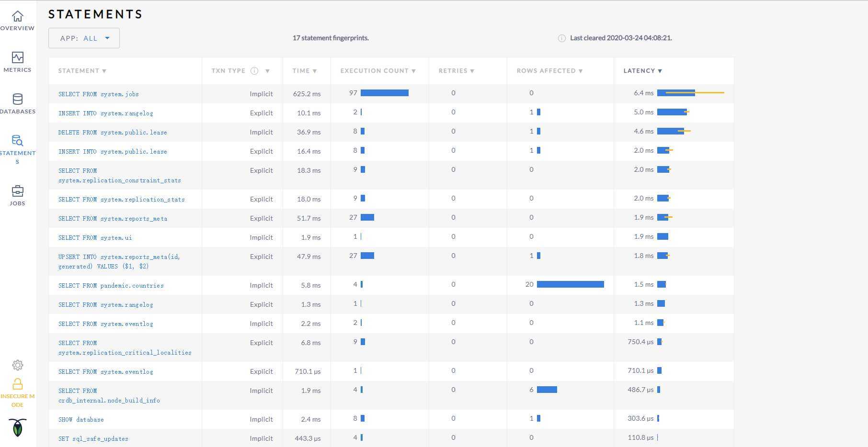Open the TXN Type filter arrow
The height and width of the screenshot is (447, 868).
pos(267,71)
